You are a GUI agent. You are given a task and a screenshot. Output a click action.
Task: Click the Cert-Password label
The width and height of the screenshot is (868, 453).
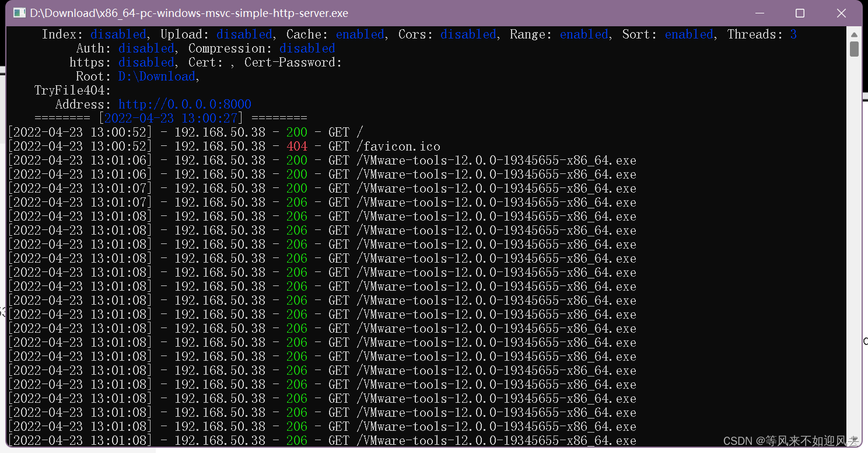293,62
